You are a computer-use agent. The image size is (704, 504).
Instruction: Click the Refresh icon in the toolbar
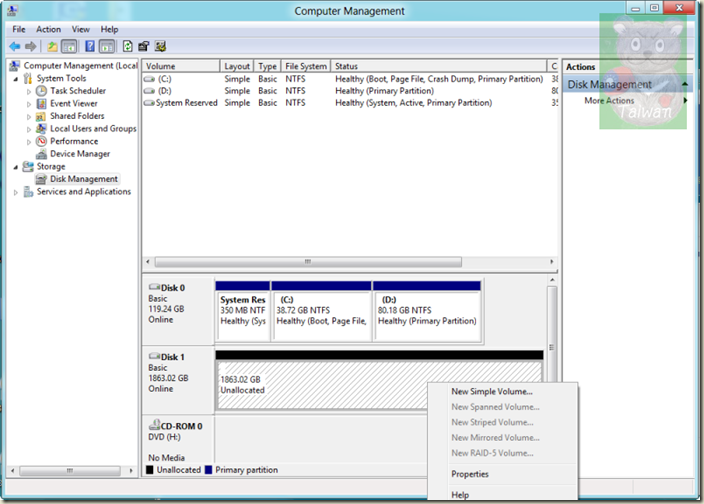click(x=127, y=46)
